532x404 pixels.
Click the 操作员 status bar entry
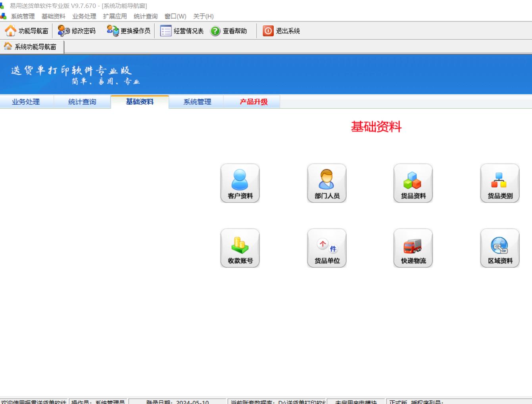[98, 402]
